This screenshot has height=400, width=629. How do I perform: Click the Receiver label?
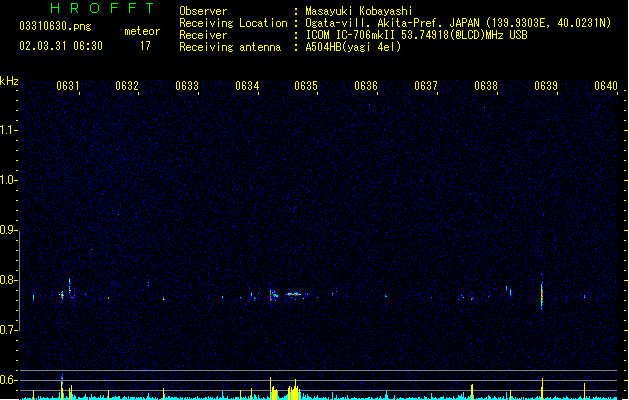click(203, 35)
